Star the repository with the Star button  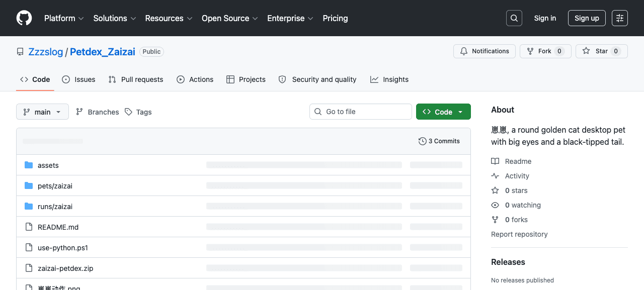pos(602,51)
